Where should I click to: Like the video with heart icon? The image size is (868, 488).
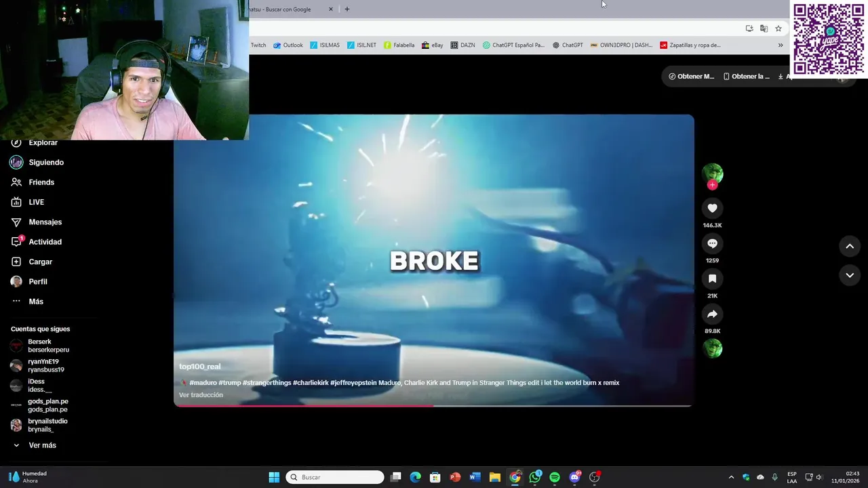coord(712,208)
